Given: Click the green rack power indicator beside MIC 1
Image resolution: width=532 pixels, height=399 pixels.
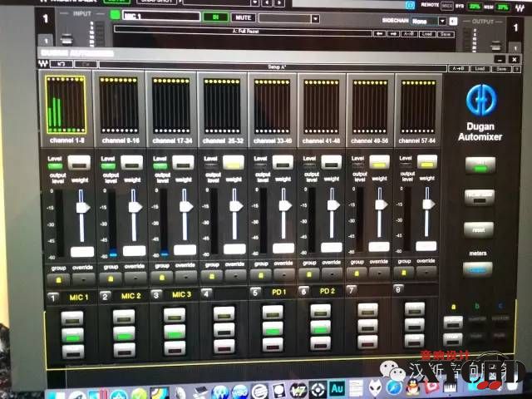Looking at the screenshot, I should point(115,15).
